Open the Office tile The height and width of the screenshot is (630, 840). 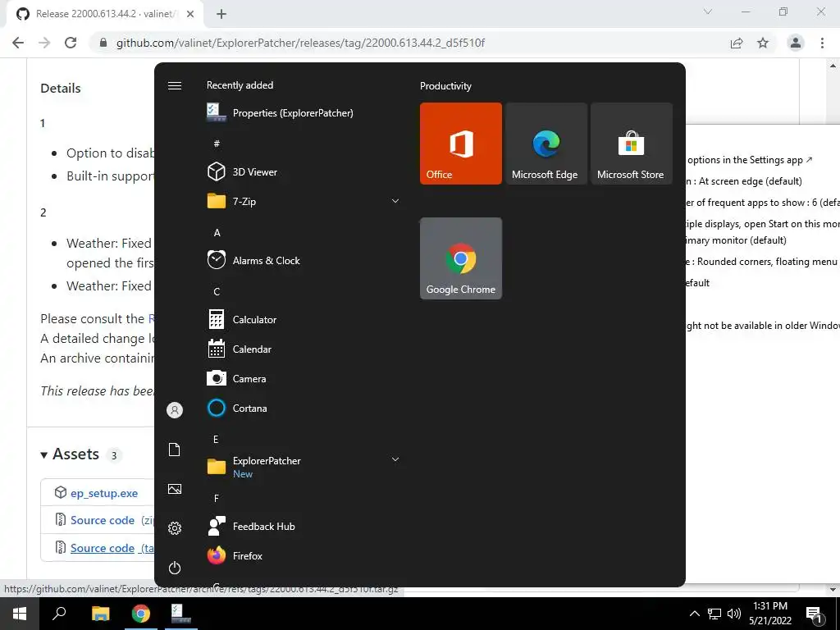pyautogui.click(x=461, y=144)
